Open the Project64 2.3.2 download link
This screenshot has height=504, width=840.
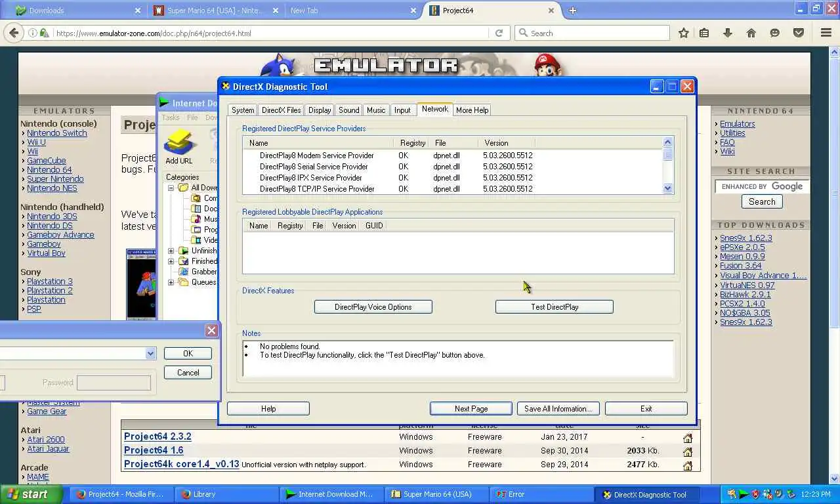point(157,437)
